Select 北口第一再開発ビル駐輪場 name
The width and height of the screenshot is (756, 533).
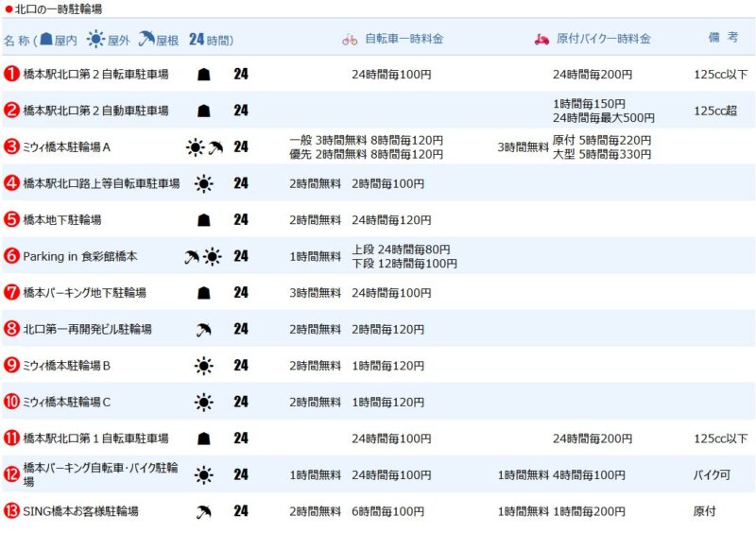coord(87,329)
